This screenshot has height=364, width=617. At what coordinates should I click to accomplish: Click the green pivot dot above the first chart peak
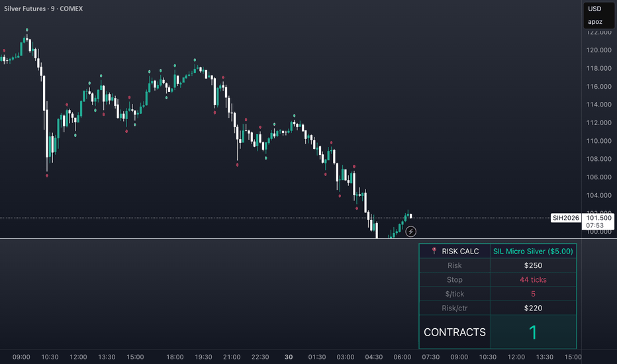26,30
